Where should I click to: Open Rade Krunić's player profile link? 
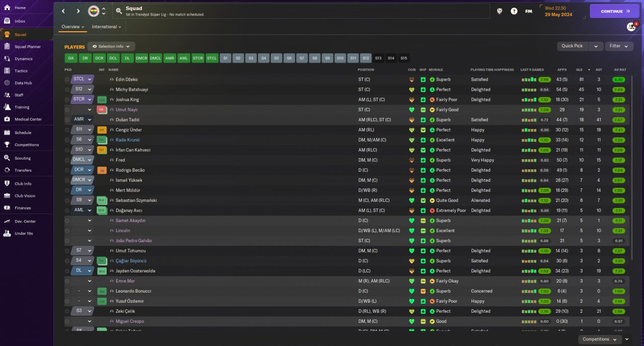click(x=128, y=140)
